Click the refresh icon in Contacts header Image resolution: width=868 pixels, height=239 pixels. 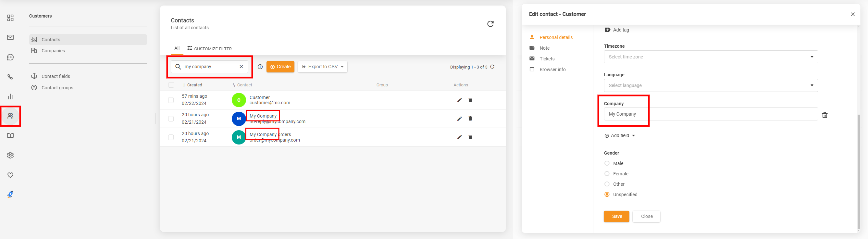490,24
